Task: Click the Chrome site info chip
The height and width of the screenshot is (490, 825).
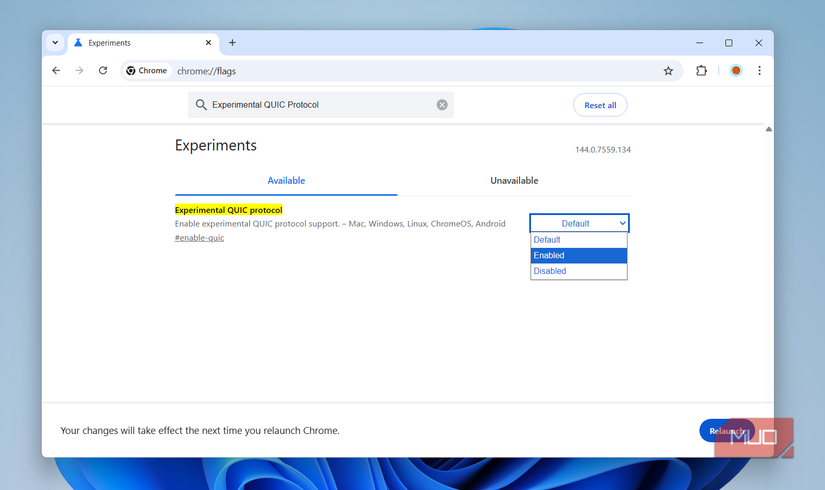Action: (x=146, y=71)
